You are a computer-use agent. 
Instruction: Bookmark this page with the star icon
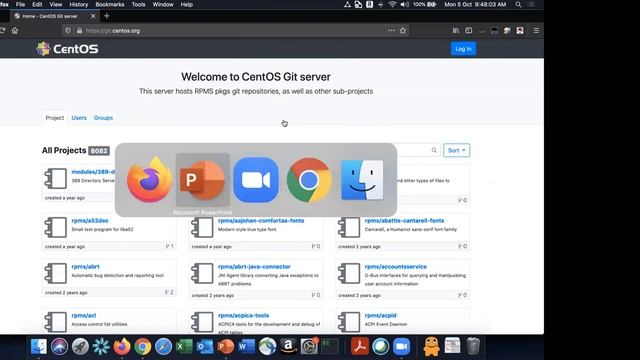coord(403,31)
